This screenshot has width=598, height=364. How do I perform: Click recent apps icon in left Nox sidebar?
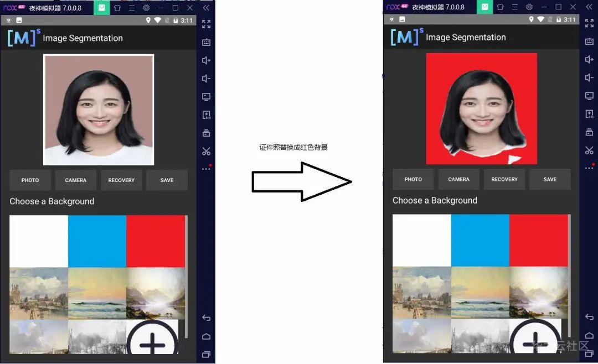pyautogui.click(x=207, y=355)
